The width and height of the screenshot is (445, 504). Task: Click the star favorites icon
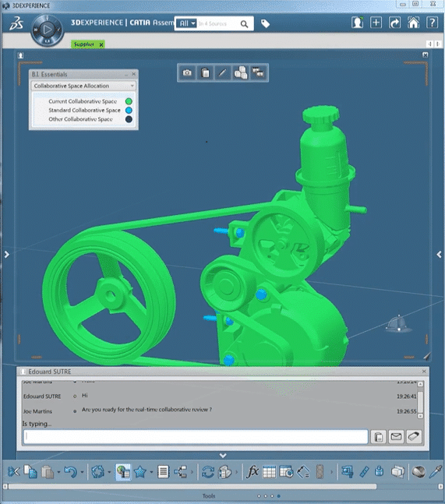140,472
